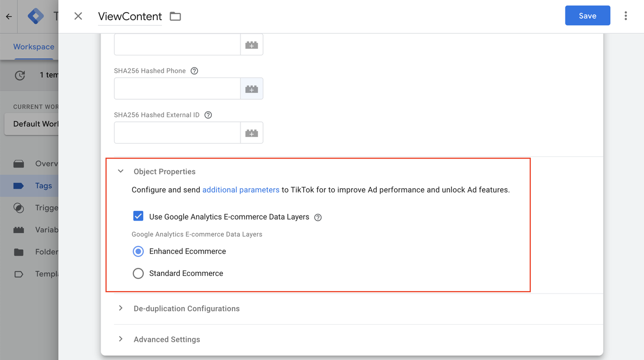Click the help icon next to SHA256 Hashed Phone
This screenshot has height=360, width=644.
194,70
